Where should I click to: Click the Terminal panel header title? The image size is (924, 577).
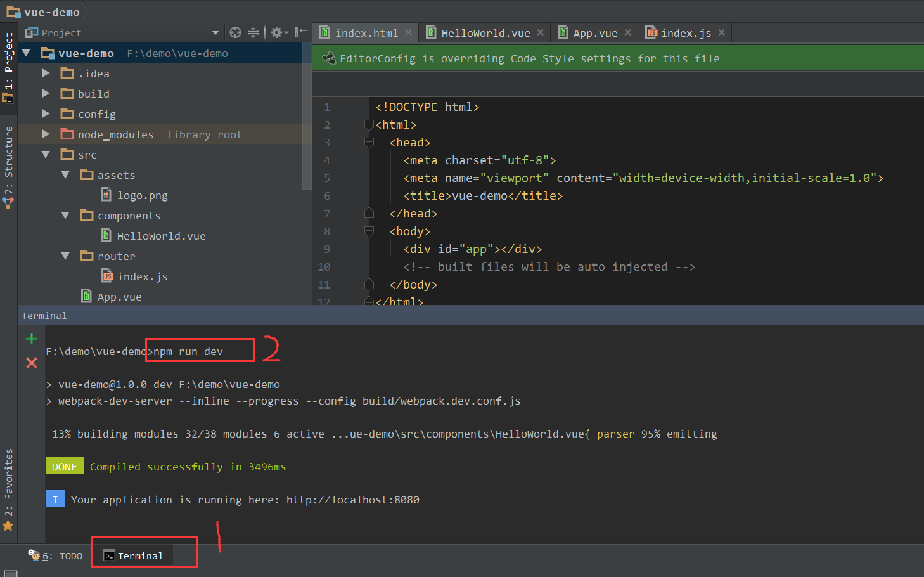[x=44, y=316]
